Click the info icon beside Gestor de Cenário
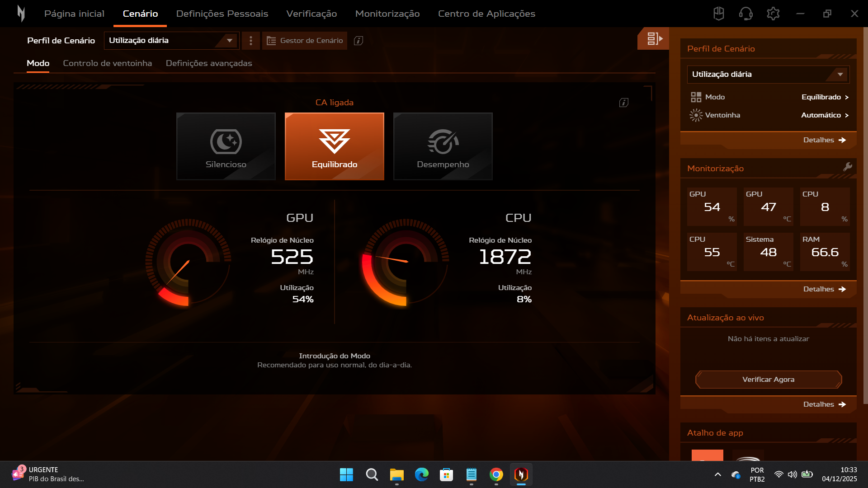 coord(359,41)
